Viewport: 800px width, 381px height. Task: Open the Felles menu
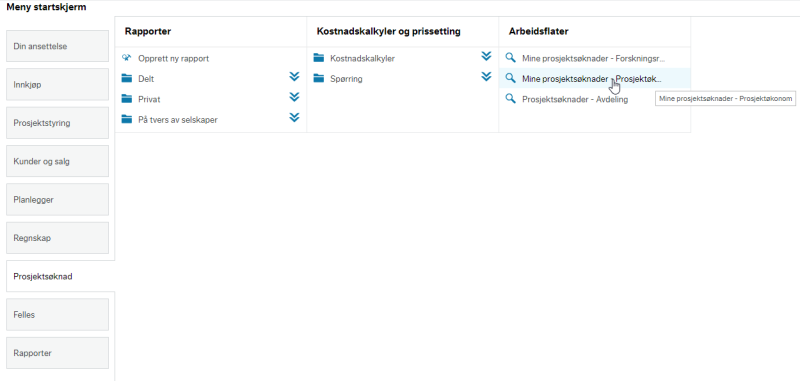coord(58,315)
